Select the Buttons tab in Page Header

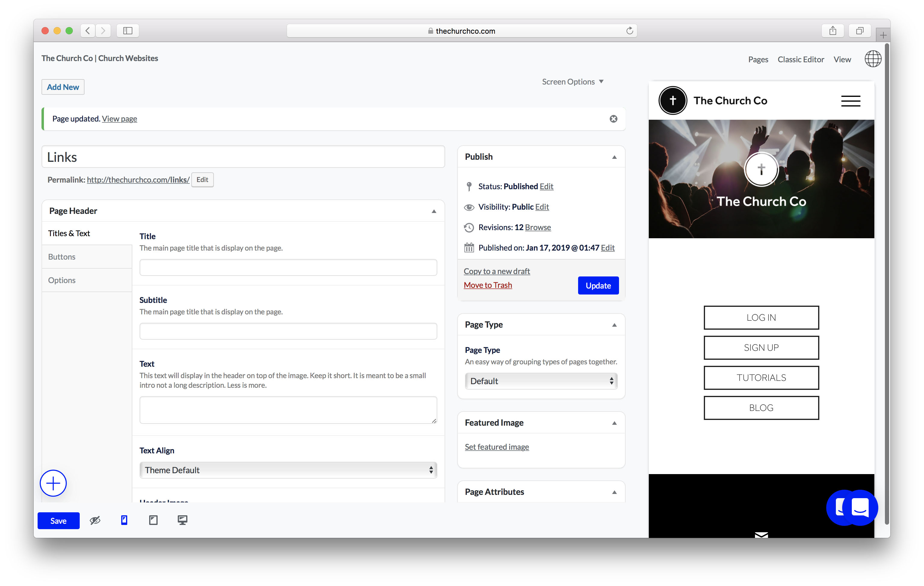62,257
